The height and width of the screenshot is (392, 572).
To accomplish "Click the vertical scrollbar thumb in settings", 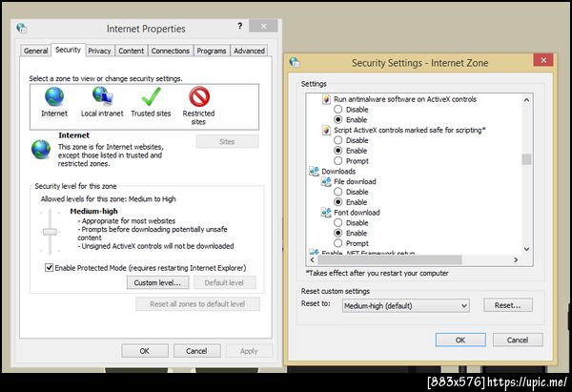I will click(x=526, y=159).
